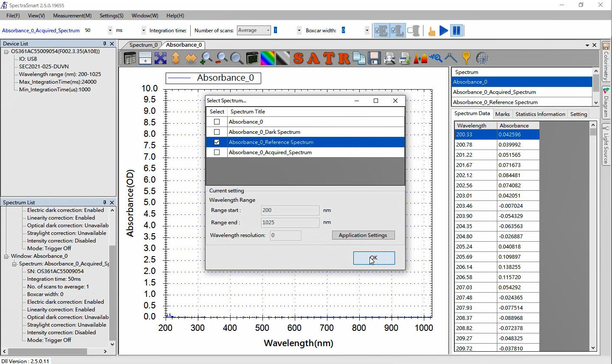
Task: Check the Absorbance_0_Acquired_Spectrum checkbox
Action: click(217, 152)
